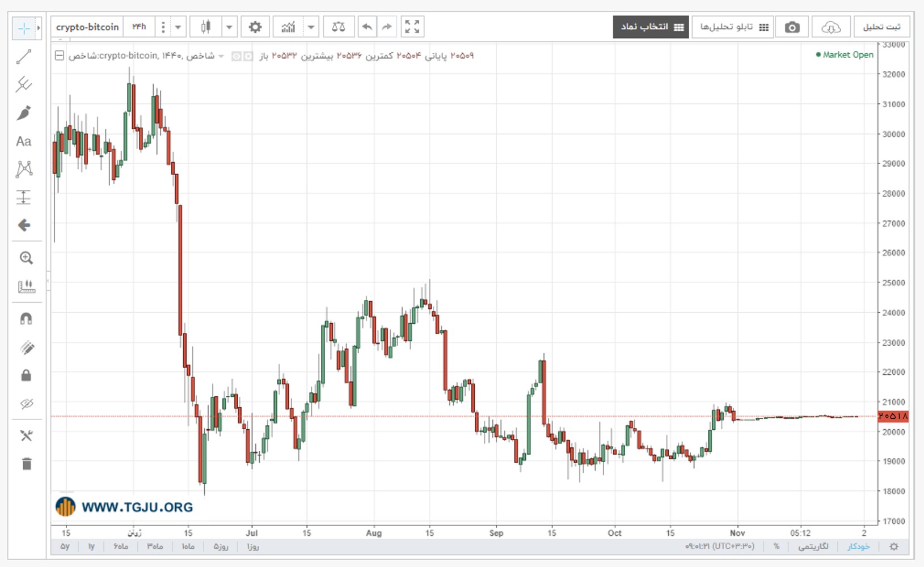
Task: Toggle lock all drawing tools
Action: click(26, 375)
